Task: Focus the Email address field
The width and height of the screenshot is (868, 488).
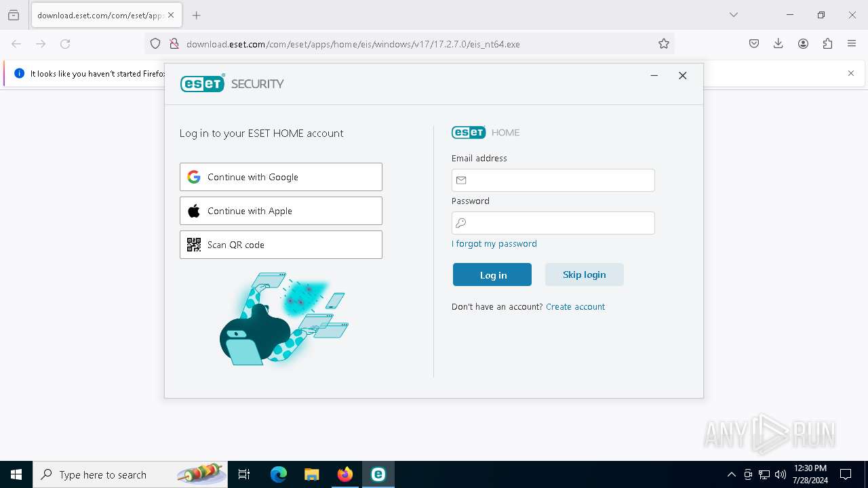Action: (x=553, y=180)
